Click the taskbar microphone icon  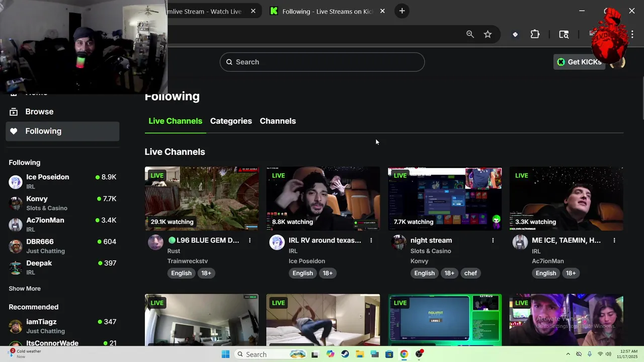(x=590, y=354)
